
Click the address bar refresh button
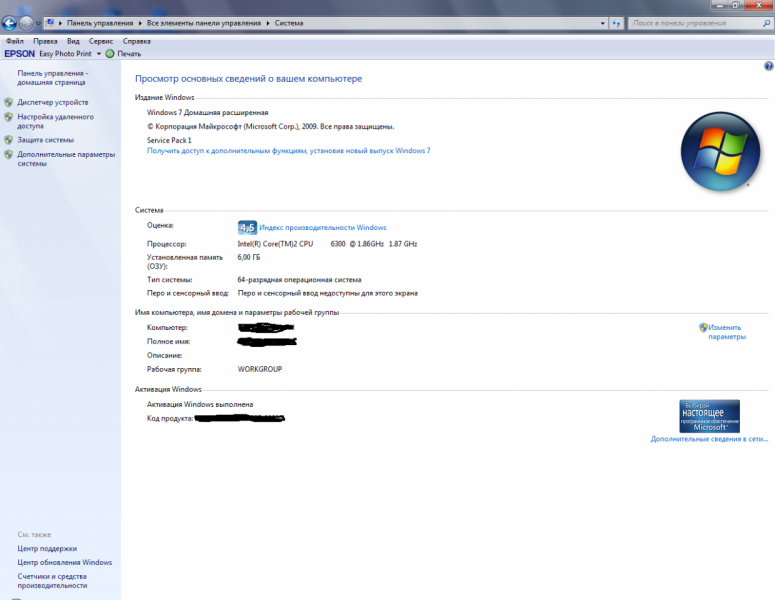coord(616,23)
